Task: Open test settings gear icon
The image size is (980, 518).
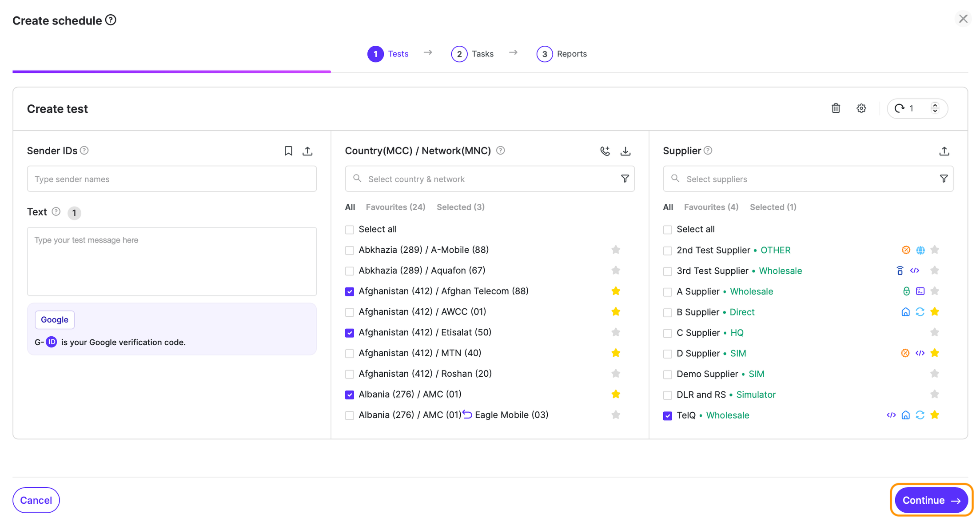Action: click(x=861, y=108)
